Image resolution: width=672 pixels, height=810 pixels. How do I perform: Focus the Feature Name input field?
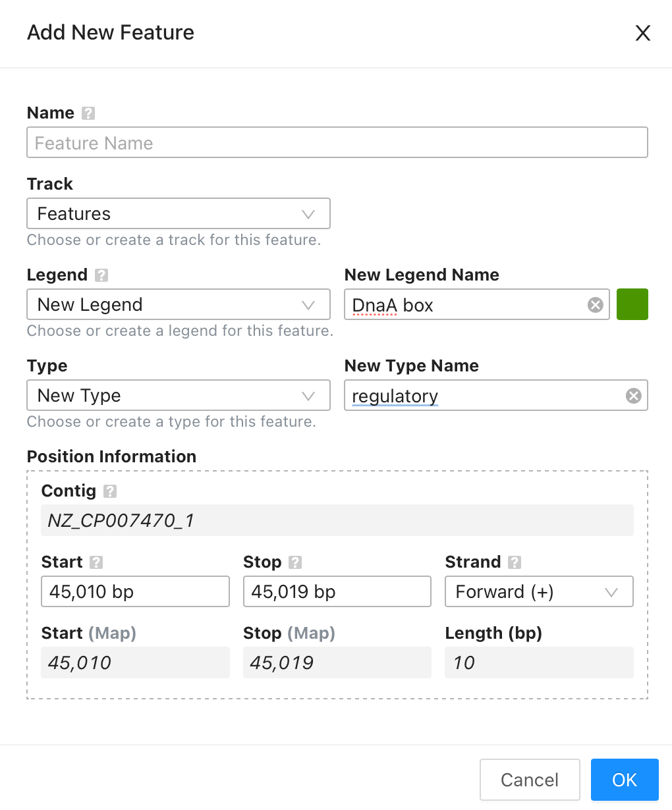pyautogui.click(x=337, y=143)
